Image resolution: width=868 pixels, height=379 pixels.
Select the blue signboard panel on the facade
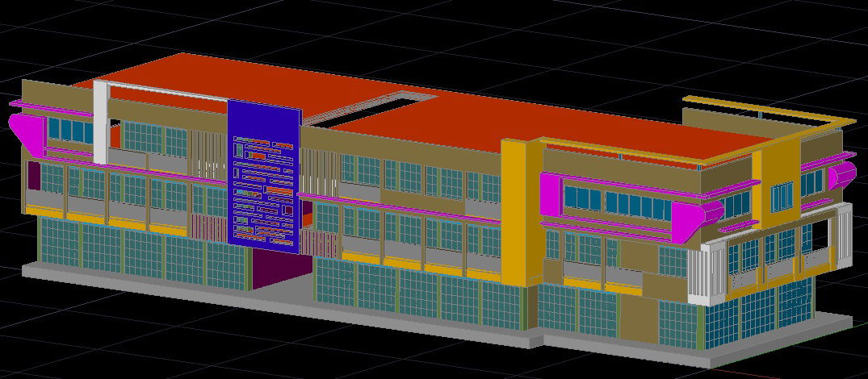[x=263, y=177]
